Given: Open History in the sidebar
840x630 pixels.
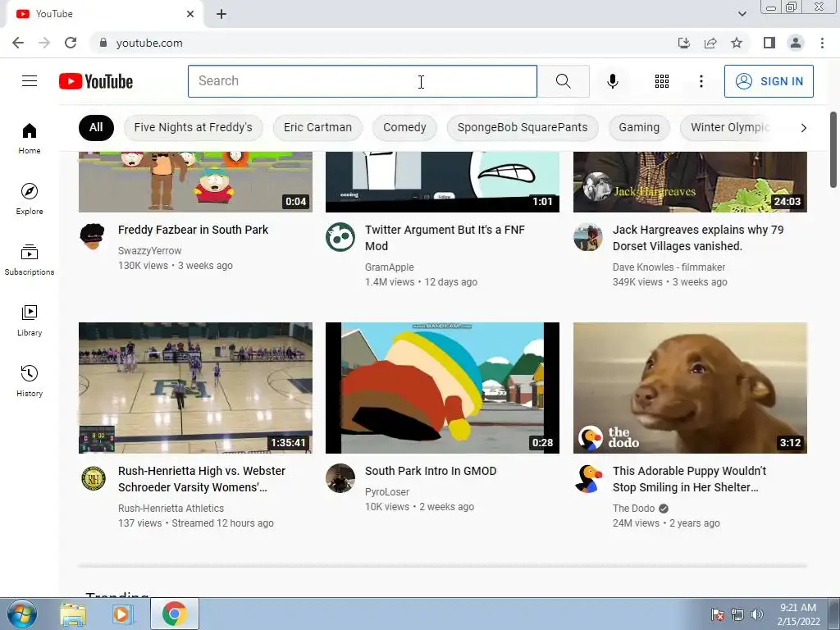Looking at the screenshot, I should click(x=30, y=381).
